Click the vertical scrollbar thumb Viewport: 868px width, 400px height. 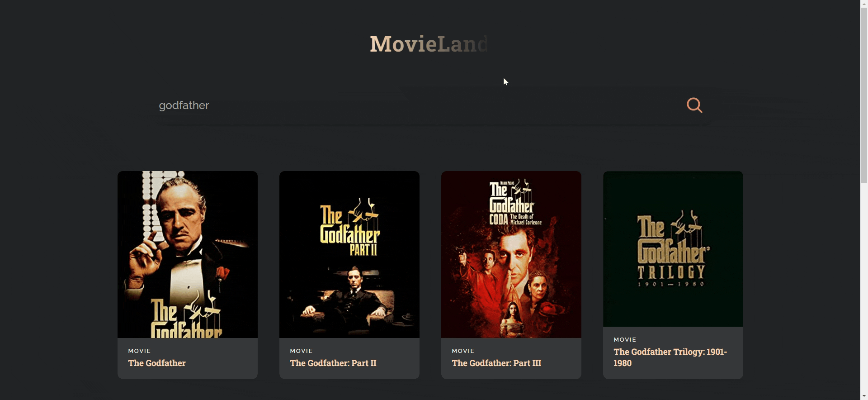864,95
